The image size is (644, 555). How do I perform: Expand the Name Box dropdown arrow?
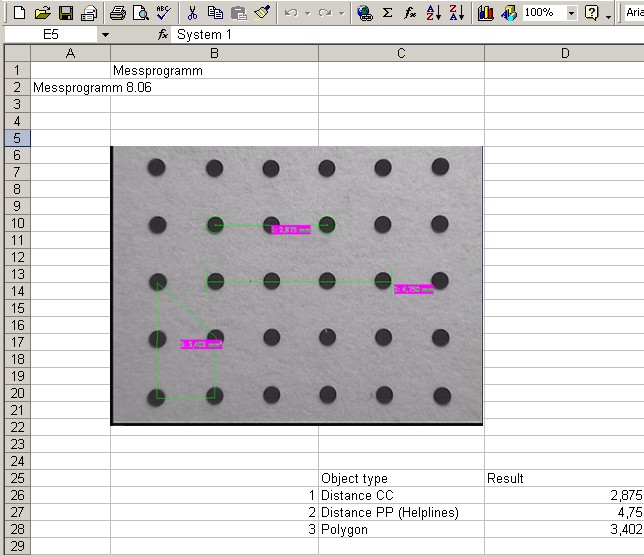tap(105, 34)
